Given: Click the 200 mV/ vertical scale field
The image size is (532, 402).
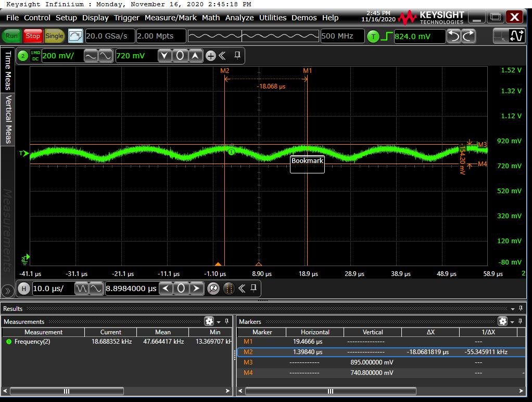Looking at the screenshot, I should (62, 56).
